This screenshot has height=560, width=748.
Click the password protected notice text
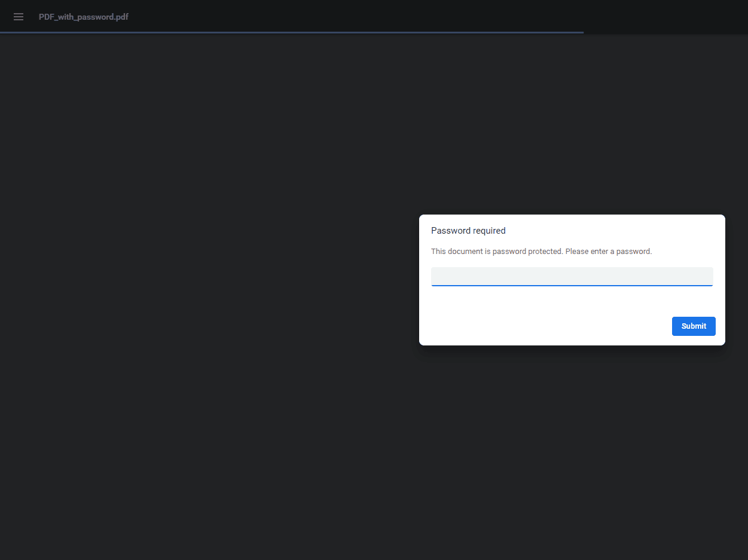pos(541,251)
